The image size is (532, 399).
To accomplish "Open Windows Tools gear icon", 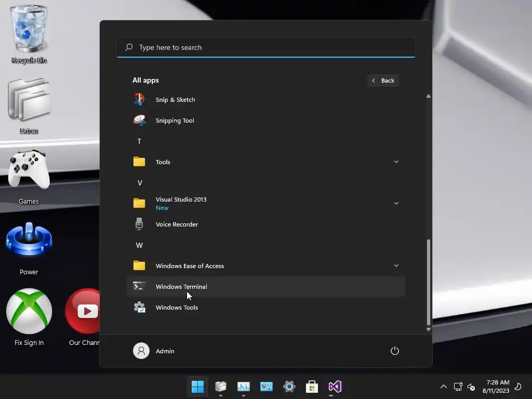I will [x=139, y=307].
